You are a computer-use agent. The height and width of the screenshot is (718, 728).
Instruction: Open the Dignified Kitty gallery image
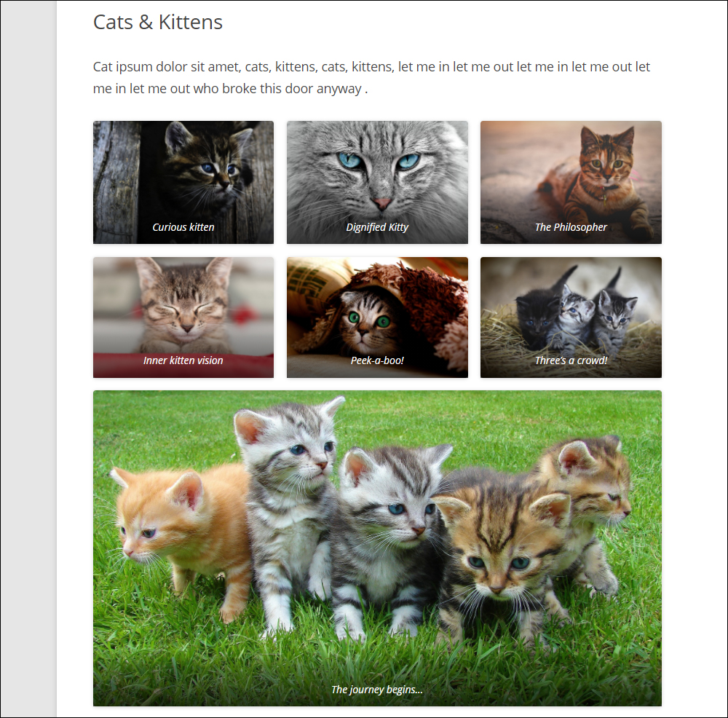click(377, 182)
